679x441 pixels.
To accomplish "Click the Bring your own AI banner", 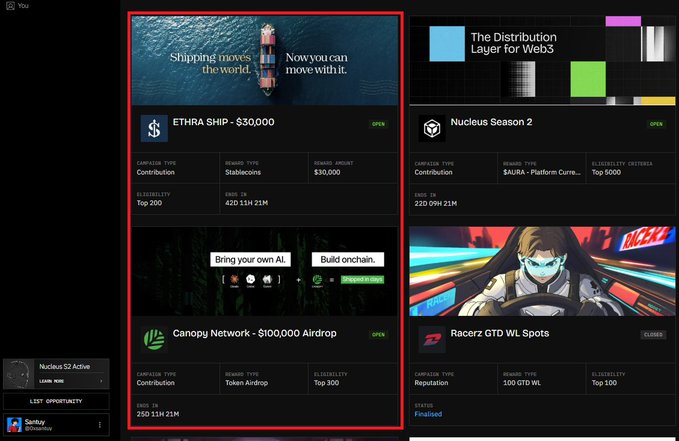I will click(x=265, y=271).
